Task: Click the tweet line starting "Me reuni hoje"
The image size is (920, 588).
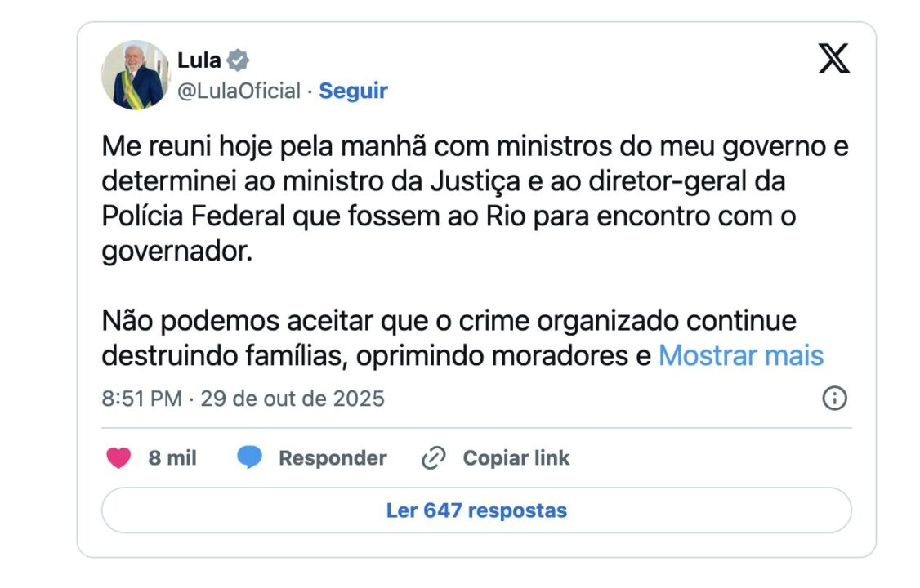Action: (x=475, y=146)
